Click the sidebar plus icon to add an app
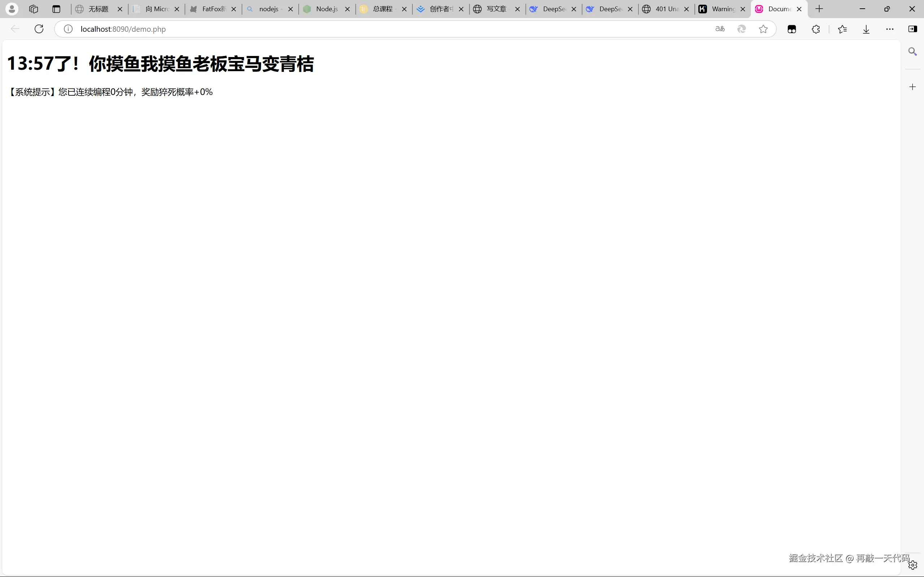Viewport: 924px width, 577px height. (912, 87)
